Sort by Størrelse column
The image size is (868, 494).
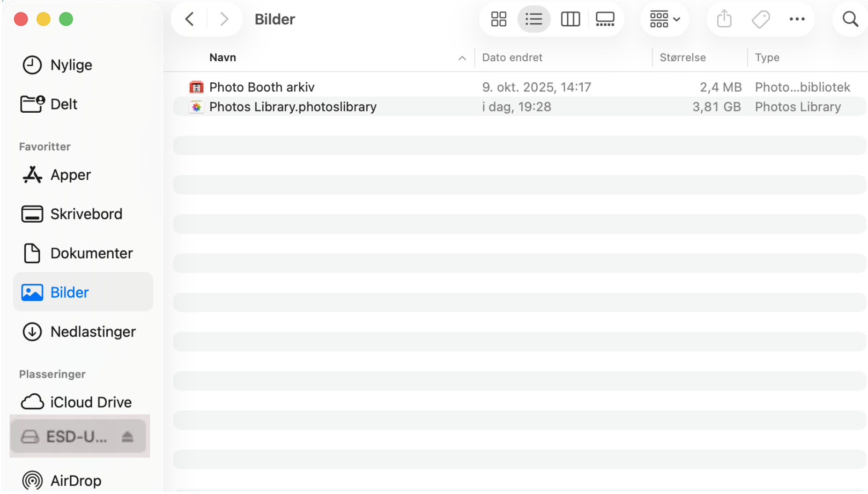click(x=683, y=57)
